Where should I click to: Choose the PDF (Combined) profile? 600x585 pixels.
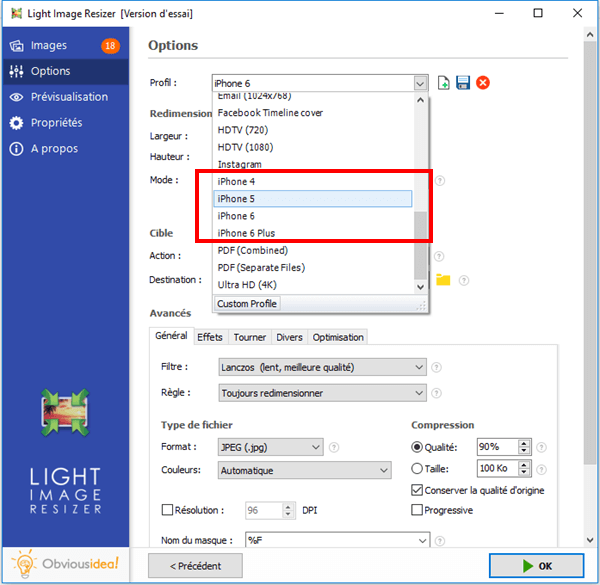click(x=313, y=251)
